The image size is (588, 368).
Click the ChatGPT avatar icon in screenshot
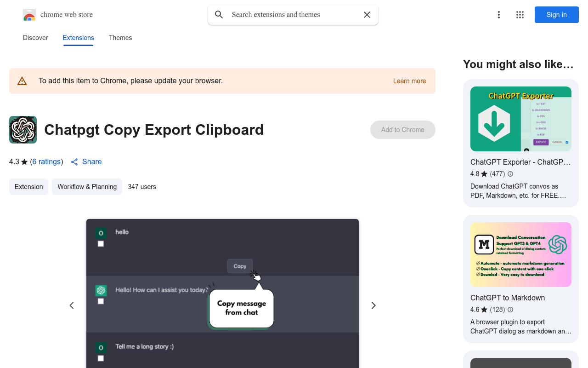(x=101, y=290)
